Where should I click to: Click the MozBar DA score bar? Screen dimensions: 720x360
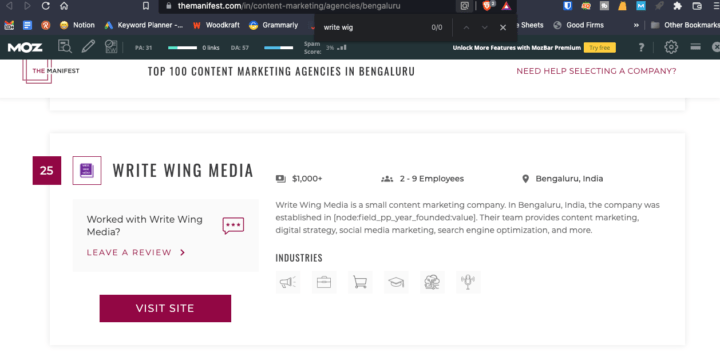pyautogui.click(x=278, y=47)
